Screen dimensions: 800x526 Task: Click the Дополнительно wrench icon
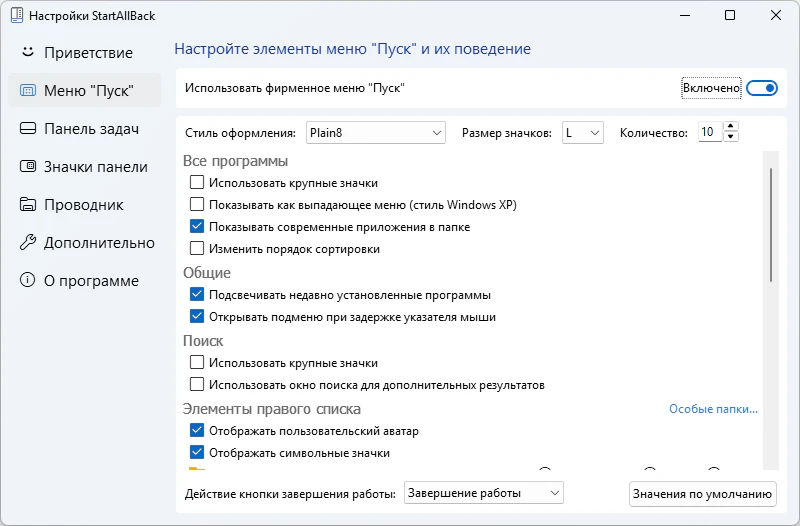pyautogui.click(x=28, y=242)
